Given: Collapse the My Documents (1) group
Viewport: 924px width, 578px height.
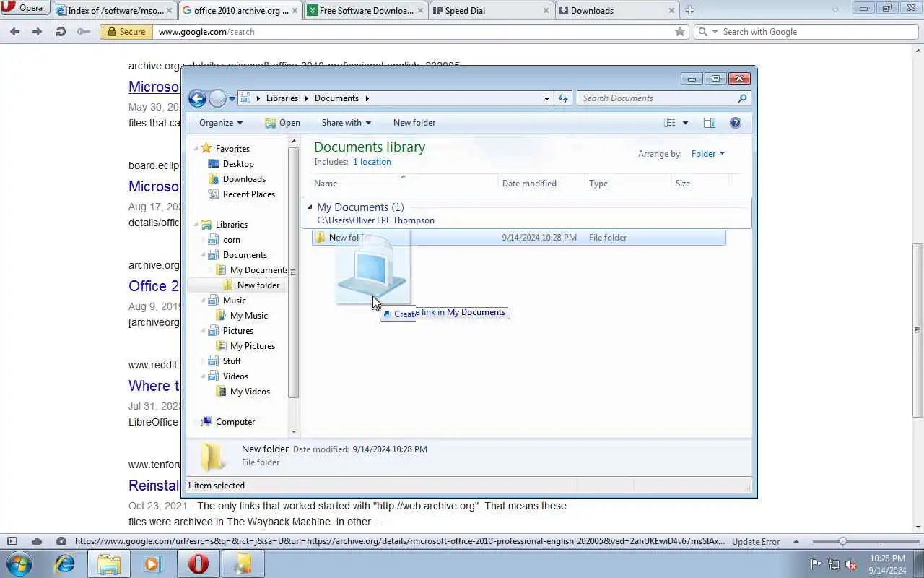Looking at the screenshot, I should tap(310, 207).
